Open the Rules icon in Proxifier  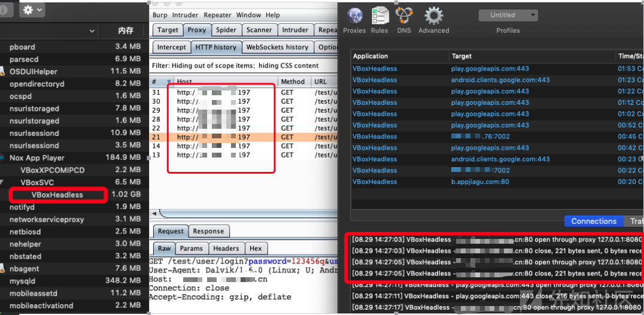379,16
